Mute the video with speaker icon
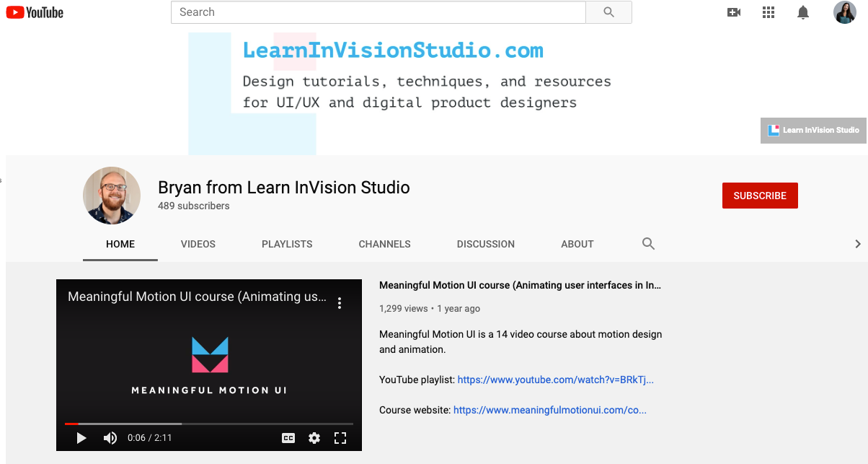 pos(110,438)
